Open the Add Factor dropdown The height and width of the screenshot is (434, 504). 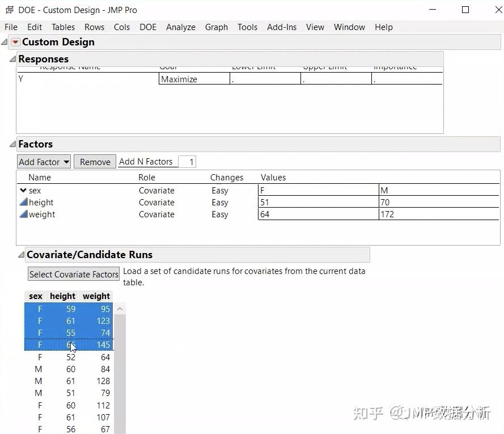point(44,162)
